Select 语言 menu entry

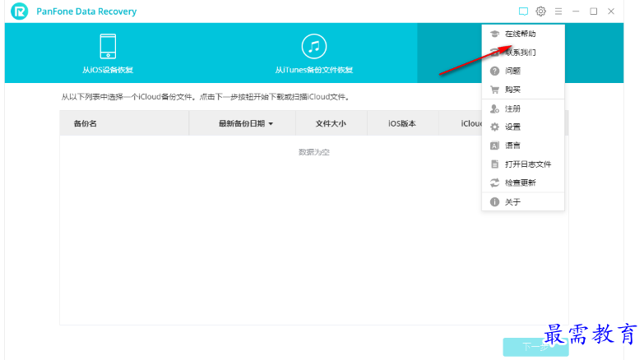(523, 145)
